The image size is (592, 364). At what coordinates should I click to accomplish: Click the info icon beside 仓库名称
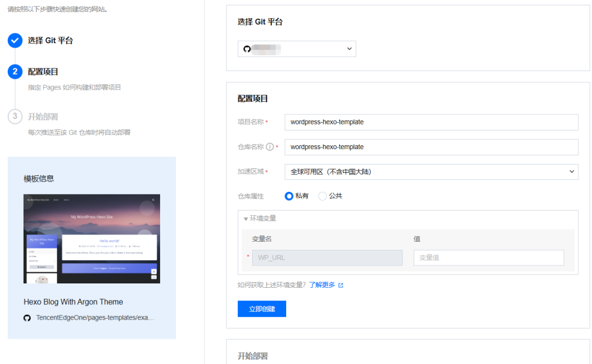click(x=270, y=147)
